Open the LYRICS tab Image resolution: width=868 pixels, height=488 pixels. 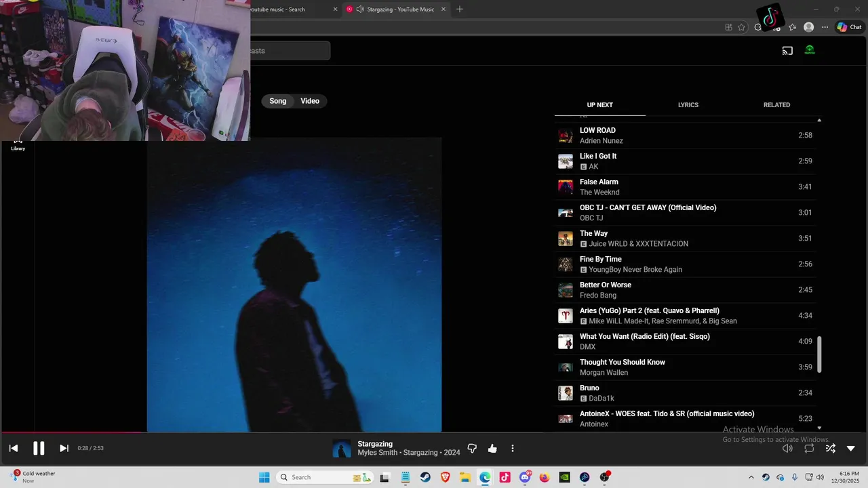(x=688, y=105)
